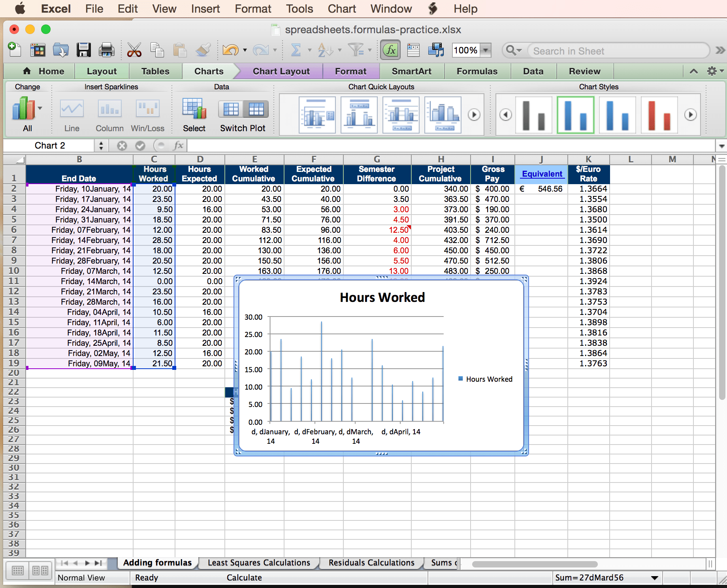Toggle the formula builder fx button
Viewport: 727px width, 588px height.
390,50
